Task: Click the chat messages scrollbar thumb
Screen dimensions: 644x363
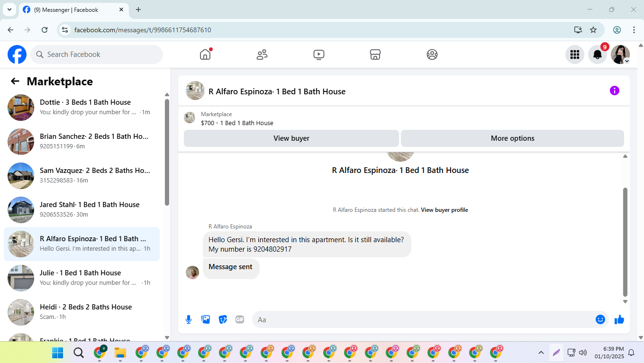Action: coord(625,242)
